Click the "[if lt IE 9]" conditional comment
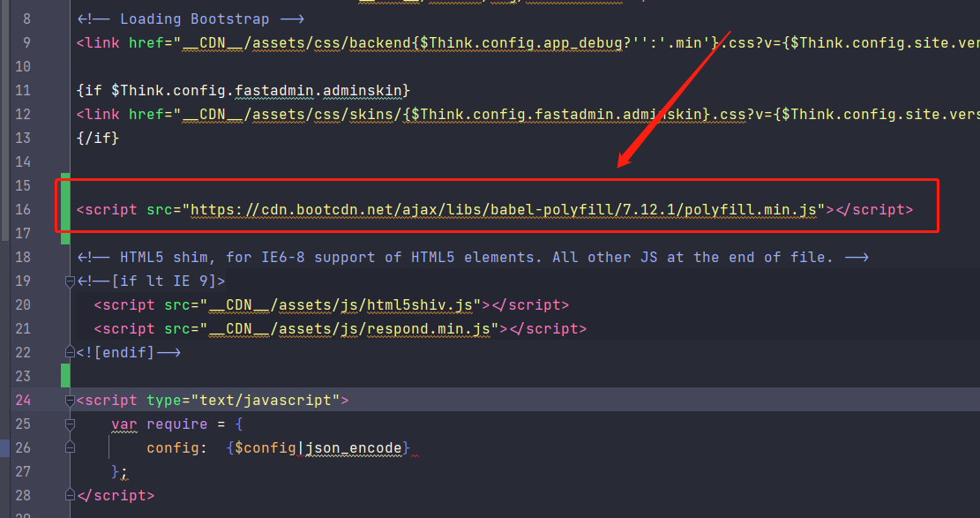980x518 pixels. tap(151, 282)
